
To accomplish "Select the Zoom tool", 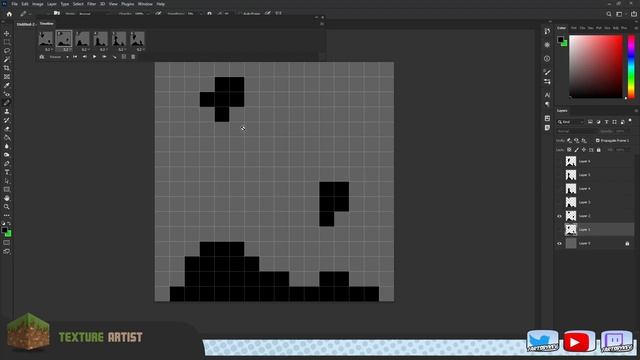I will (7, 207).
